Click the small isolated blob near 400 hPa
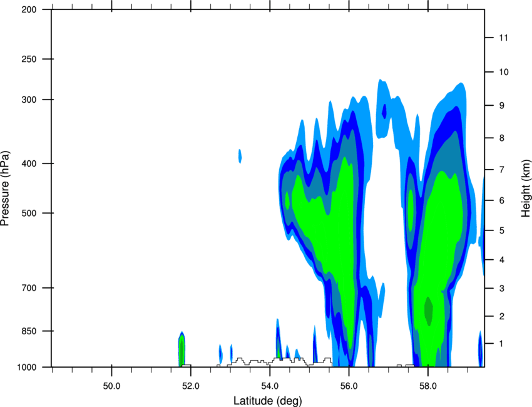This screenshot has height=407, width=532. pos(240,156)
